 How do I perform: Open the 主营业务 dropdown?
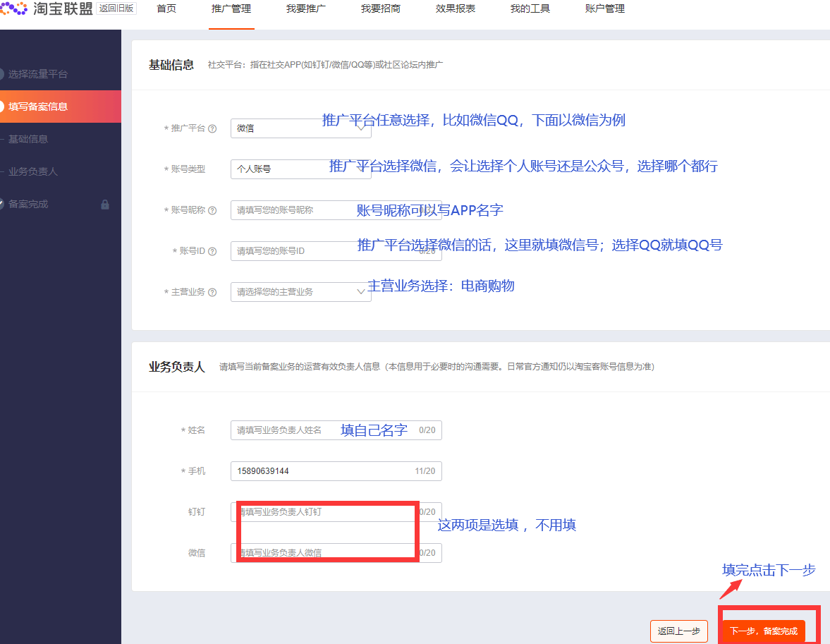pos(300,292)
